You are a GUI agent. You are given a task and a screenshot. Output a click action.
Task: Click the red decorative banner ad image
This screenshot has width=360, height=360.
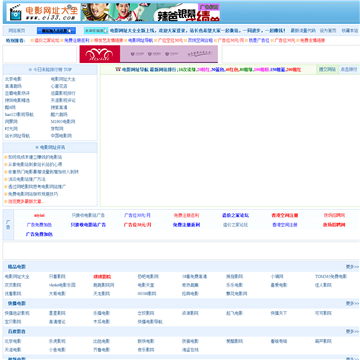(x=100, y=54)
